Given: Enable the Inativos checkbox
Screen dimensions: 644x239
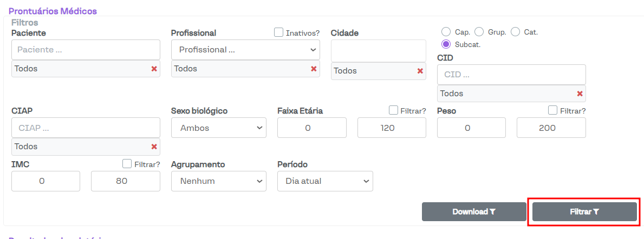Looking at the screenshot, I should [279, 32].
